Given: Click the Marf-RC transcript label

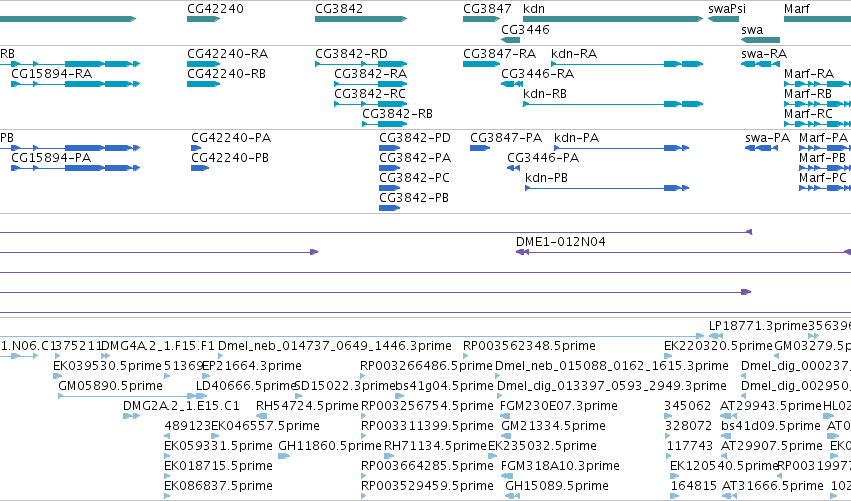Looking at the screenshot, I should tap(808, 114).
